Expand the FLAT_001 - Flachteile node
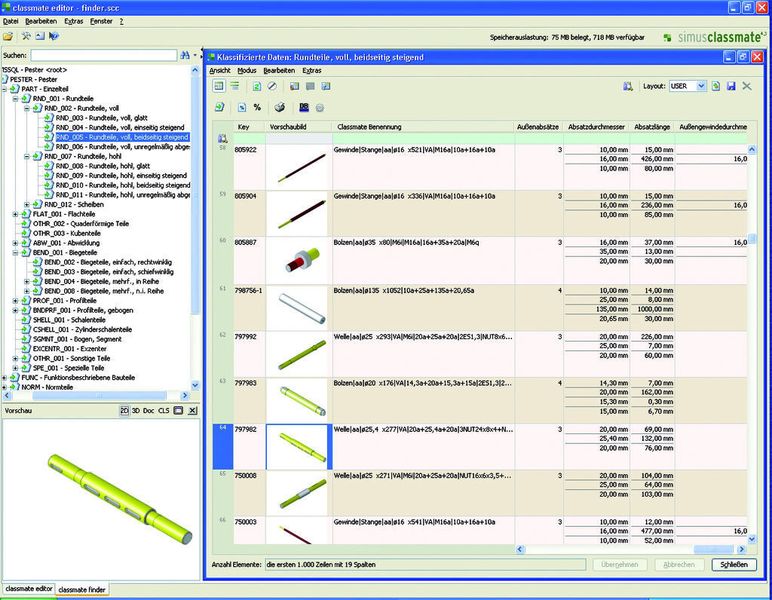This screenshot has width=772, height=600. pyautogui.click(x=16, y=214)
